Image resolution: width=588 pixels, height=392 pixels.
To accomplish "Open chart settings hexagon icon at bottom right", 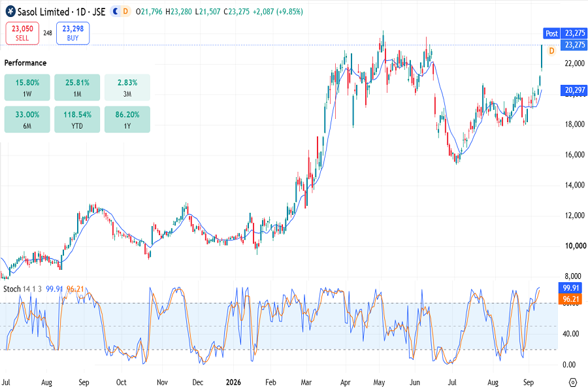I will pos(572,383).
